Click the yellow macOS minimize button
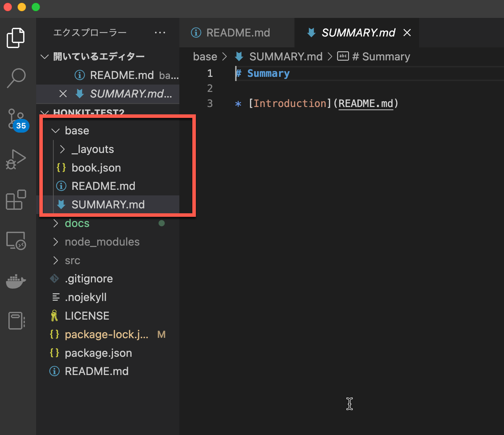This screenshot has height=435, width=504. 22,7
